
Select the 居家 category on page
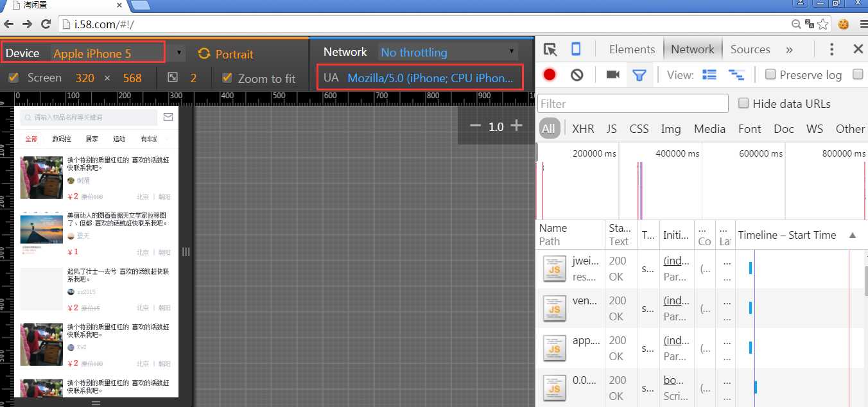tap(92, 139)
